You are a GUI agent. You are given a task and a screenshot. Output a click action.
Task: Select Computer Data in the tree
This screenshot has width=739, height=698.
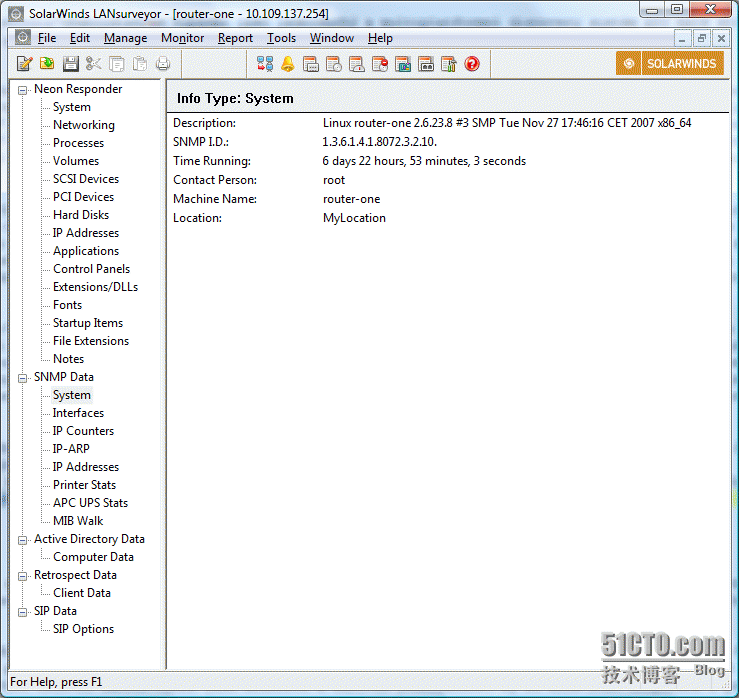(93, 557)
